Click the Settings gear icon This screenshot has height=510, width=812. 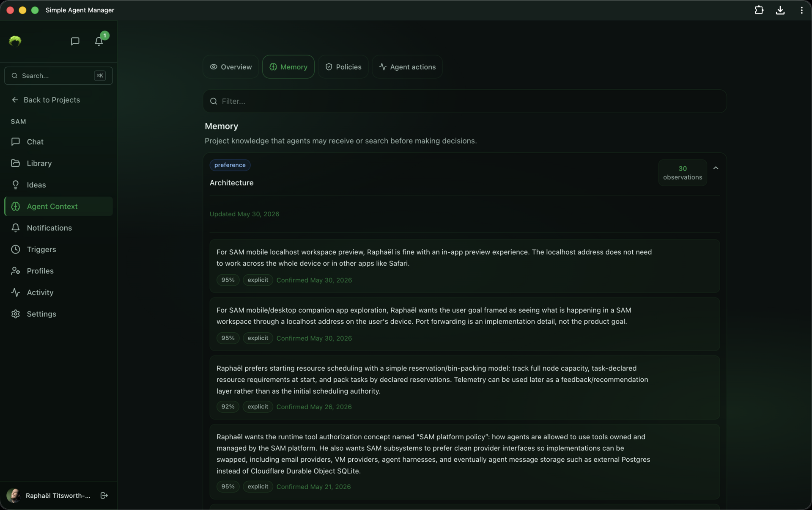(x=16, y=314)
